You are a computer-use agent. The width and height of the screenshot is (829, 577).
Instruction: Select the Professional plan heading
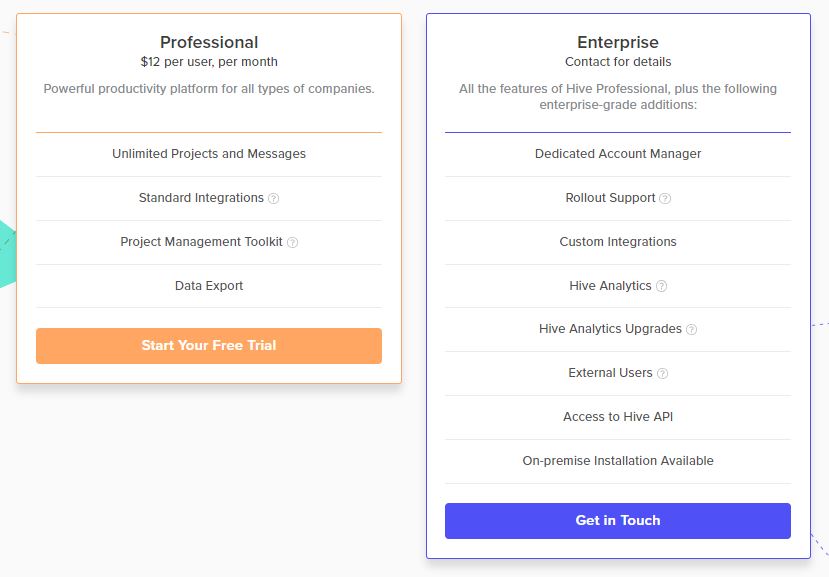click(x=209, y=42)
